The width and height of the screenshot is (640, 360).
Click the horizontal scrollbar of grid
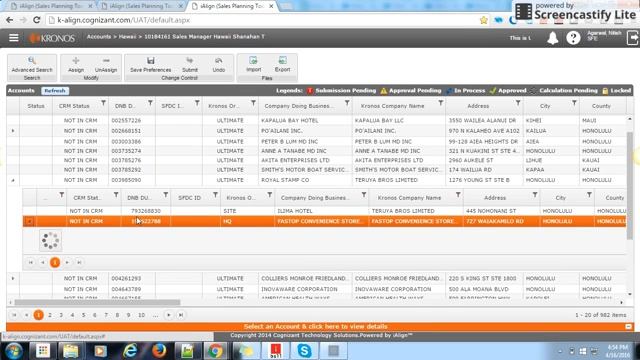[97, 302]
